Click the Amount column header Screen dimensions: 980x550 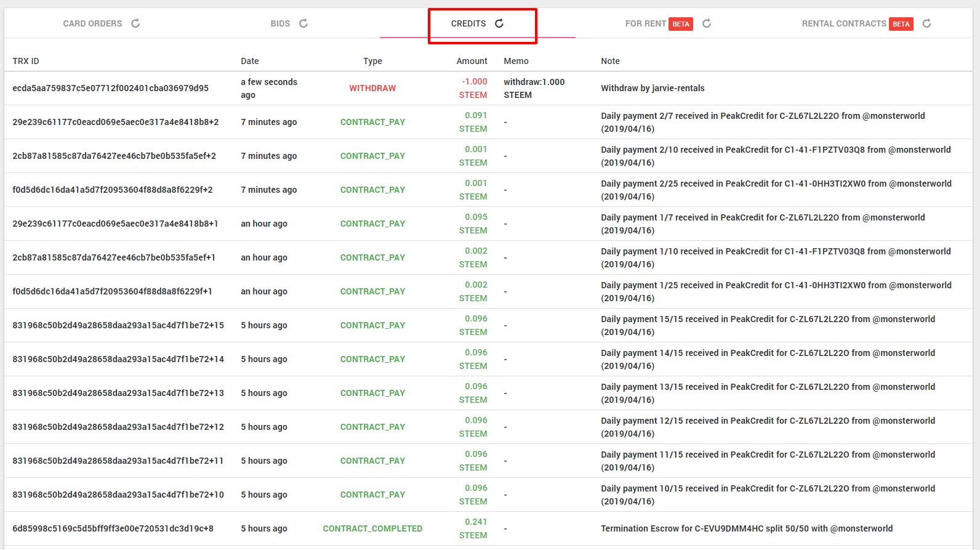(472, 61)
